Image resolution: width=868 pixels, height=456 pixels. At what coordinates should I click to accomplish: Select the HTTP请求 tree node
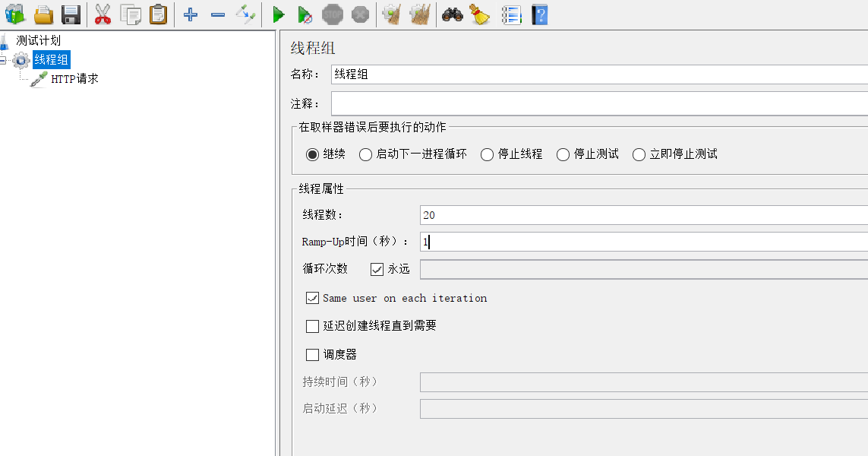tap(74, 79)
